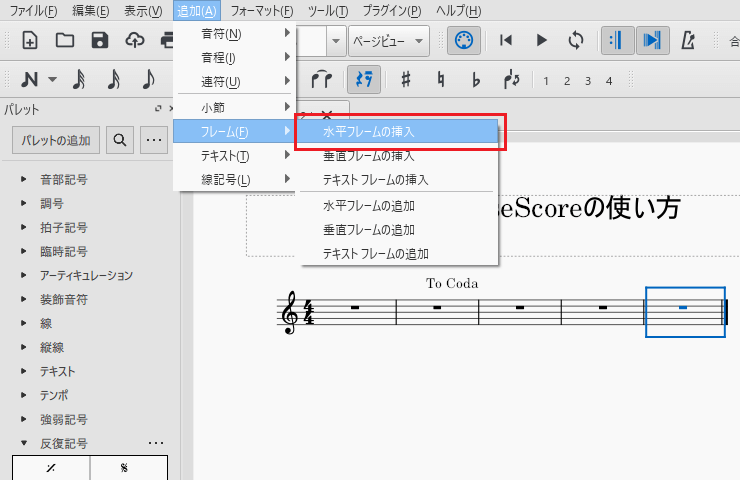
Task: Collapse the 反復記号 palette
Action: [x=24, y=443]
